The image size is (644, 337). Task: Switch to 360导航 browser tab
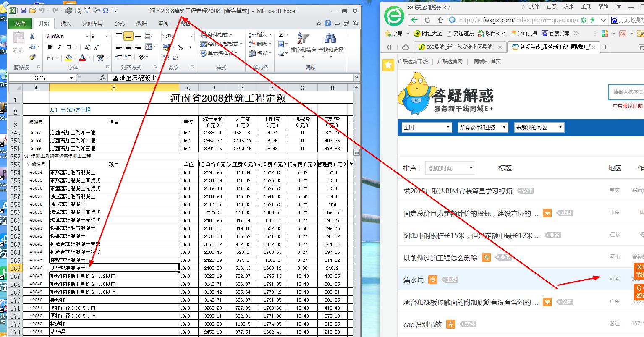459,47
